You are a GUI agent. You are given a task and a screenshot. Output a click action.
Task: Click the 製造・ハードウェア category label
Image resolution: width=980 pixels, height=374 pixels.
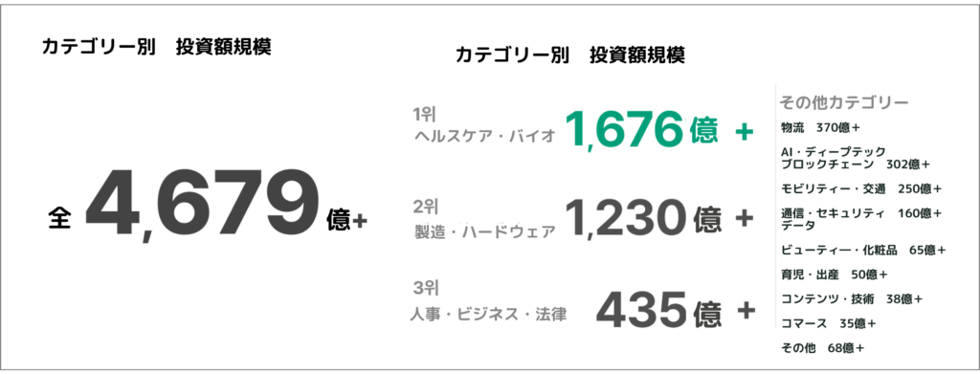485,232
